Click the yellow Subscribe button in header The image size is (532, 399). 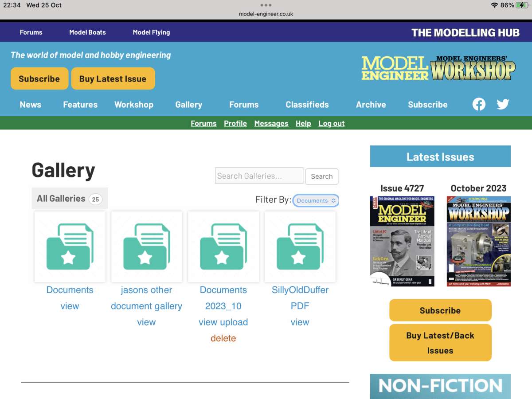pos(39,78)
